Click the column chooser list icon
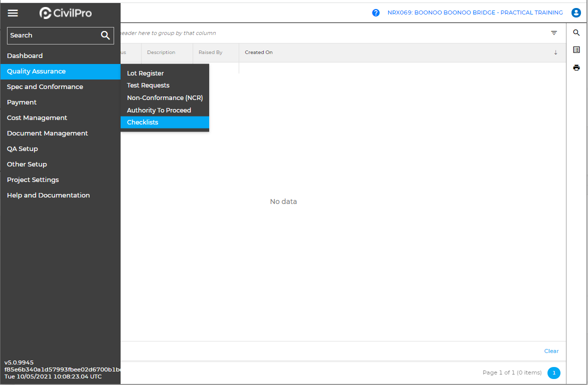The height and width of the screenshot is (385, 588). [x=576, y=50]
